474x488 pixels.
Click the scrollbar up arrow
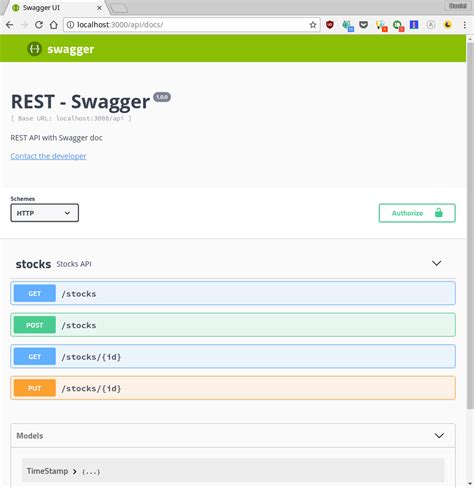pyautogui.click(x=470, y=38)
